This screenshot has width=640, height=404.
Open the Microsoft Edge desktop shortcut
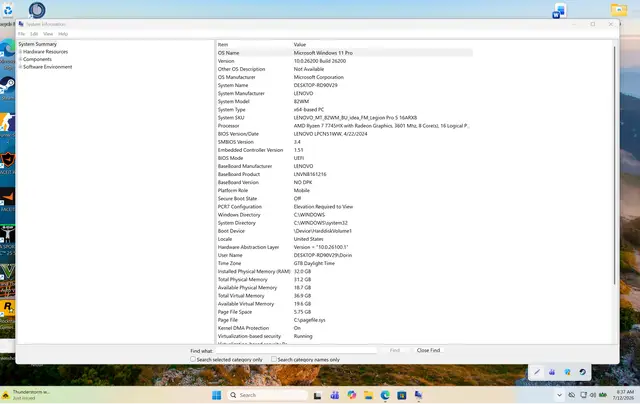(x=7, y=49)
